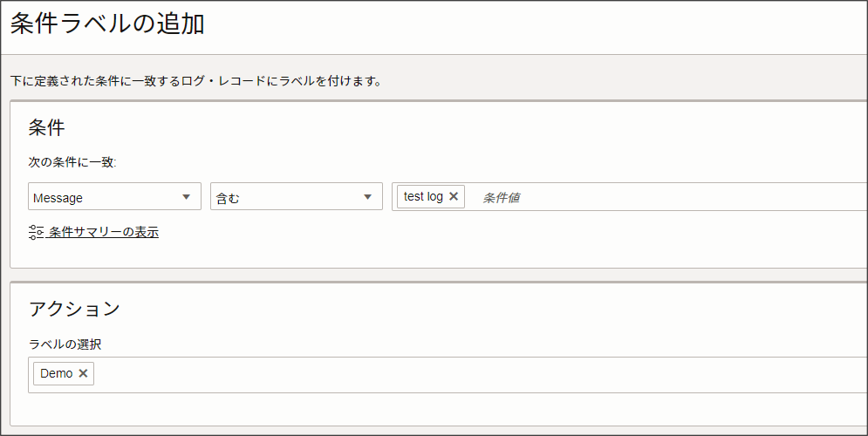Screen dimensions: 868x436
Task: Click the description text about log records
Action: tap(195, 81)
